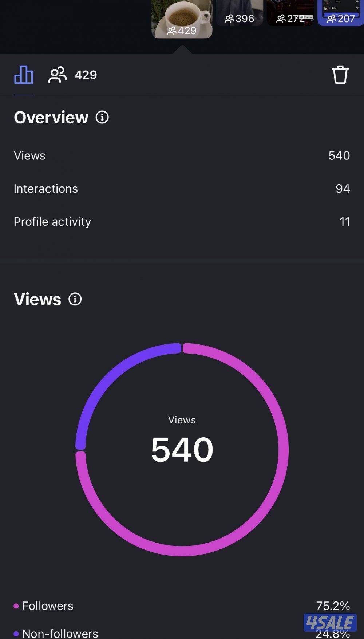Tap the Followers legend label
The image size is (364, 639).
48,606
